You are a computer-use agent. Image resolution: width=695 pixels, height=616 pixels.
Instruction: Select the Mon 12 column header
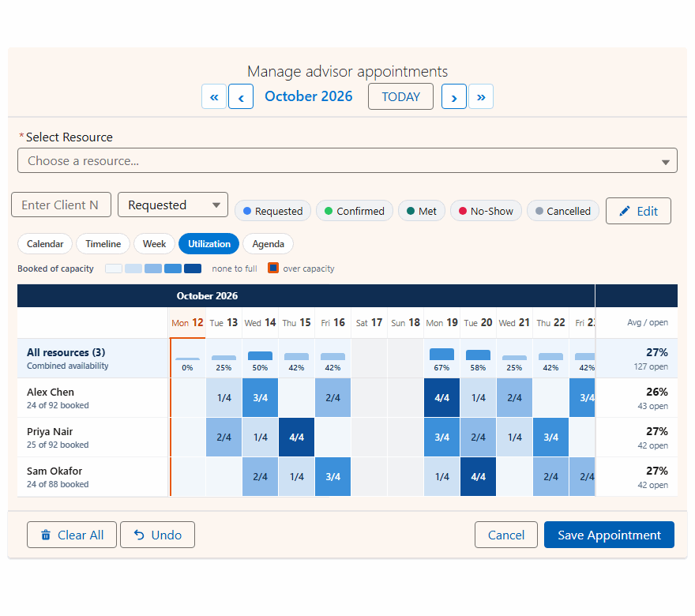click(187, 323)
